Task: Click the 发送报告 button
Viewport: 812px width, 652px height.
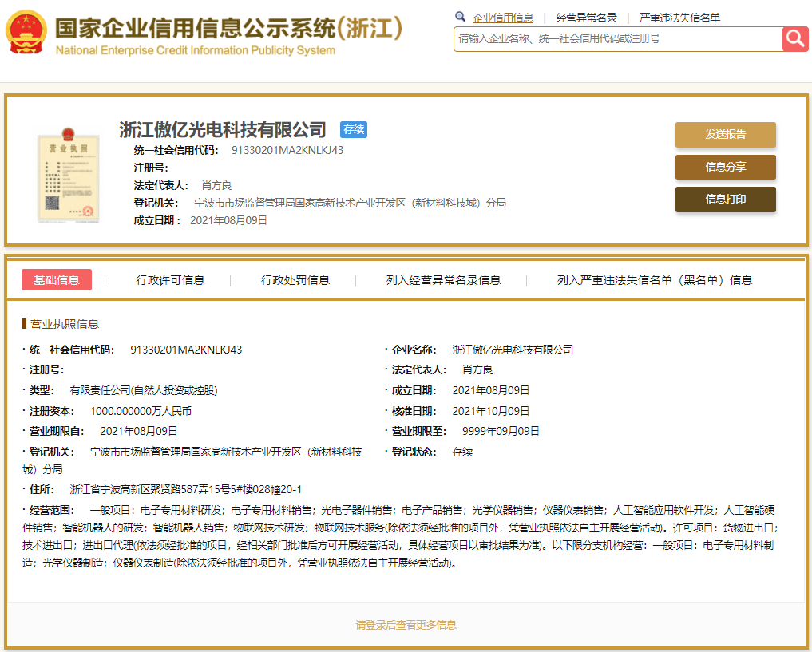Action: click(x=725, y=135)
